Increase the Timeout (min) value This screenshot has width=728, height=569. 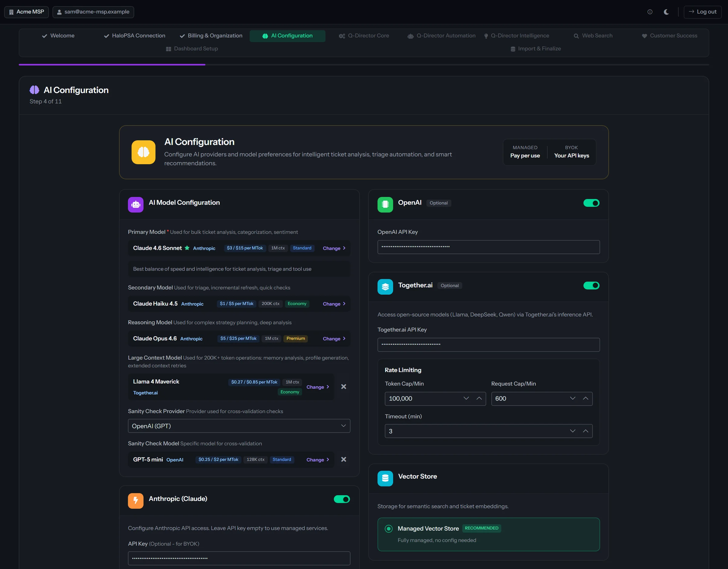tap(585, 431)
